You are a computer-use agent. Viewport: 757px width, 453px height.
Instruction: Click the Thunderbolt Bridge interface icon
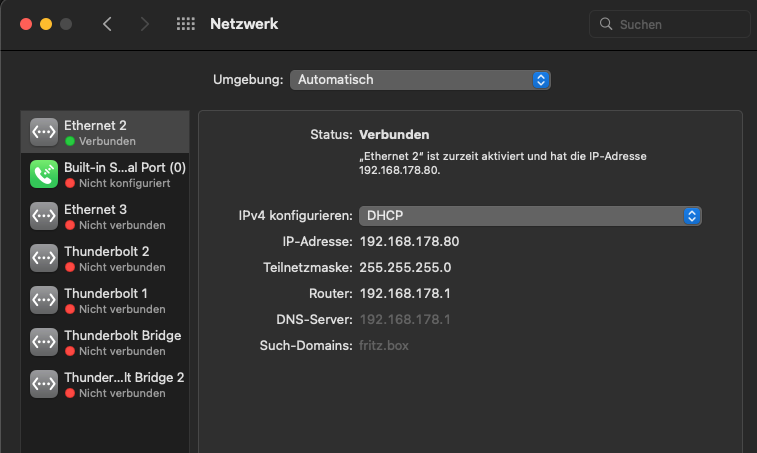(45, 343)
